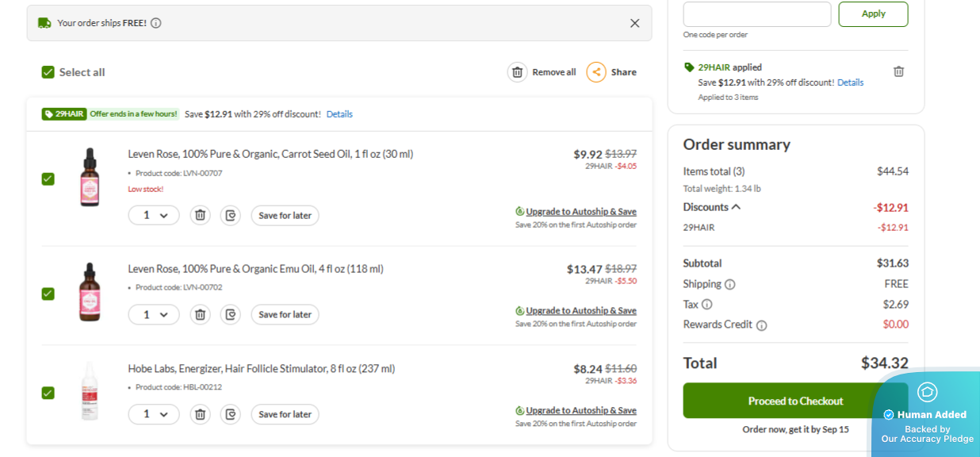This screenshot has width=980, height=457.
Task: Delete the Carrot Seed Oil item via trash icon
Action: click(200, 215)
